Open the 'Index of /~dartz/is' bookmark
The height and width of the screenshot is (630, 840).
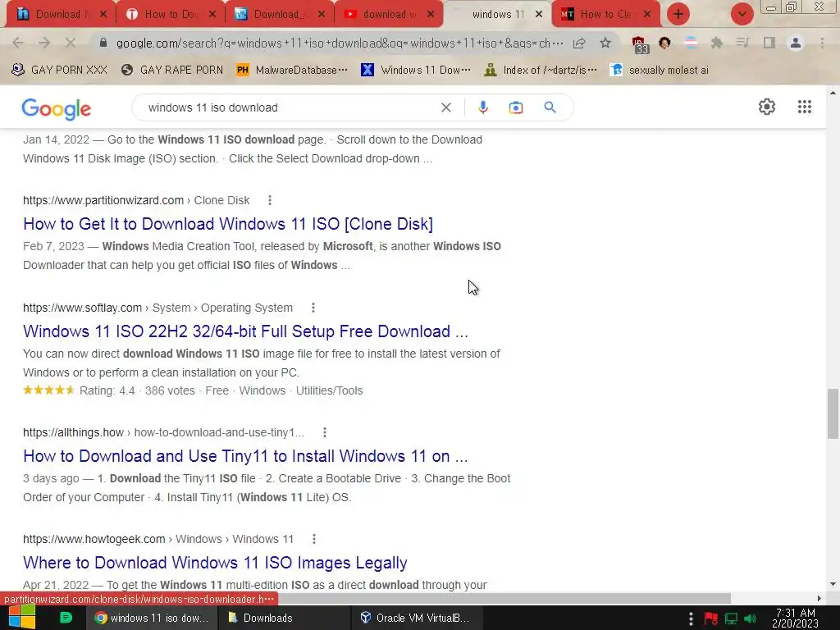click(540, 70)
